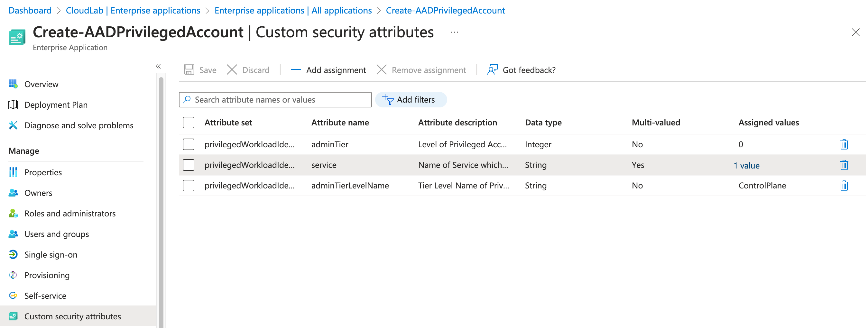Image resolution: width=868 pixels, height=328 pixels.
Task: Check the adminTier row checkbox
Action: [x=188, y=144]
